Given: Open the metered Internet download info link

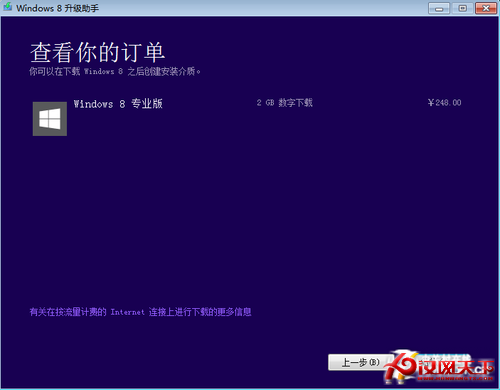Looking at the screenshot, I should 140,312.
